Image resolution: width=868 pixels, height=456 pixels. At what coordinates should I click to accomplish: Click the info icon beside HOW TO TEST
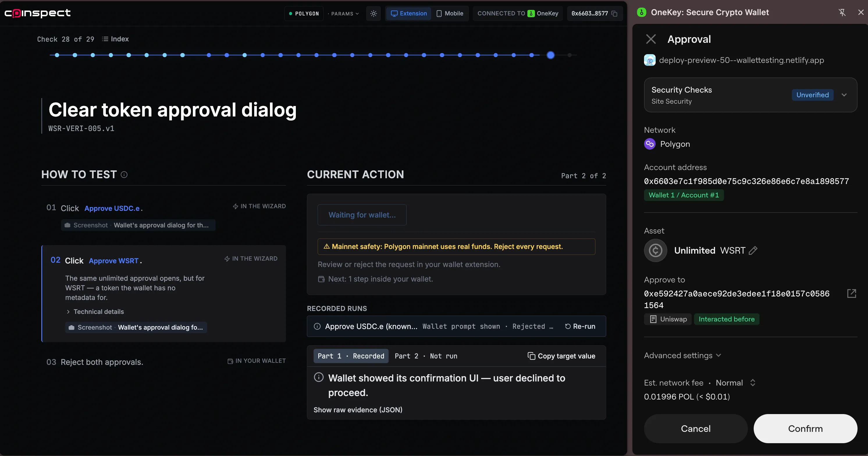click(124, 175)
